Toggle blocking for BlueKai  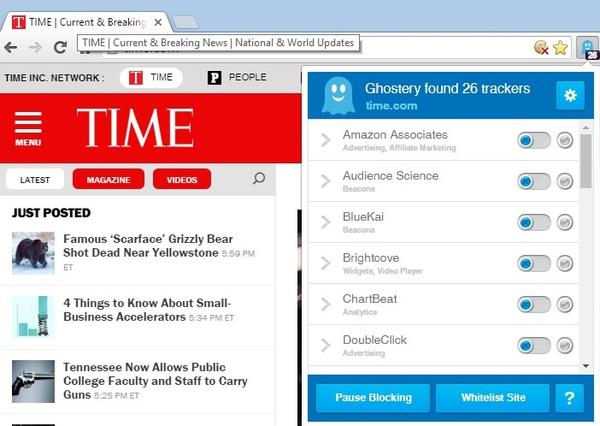click(534, 222)
